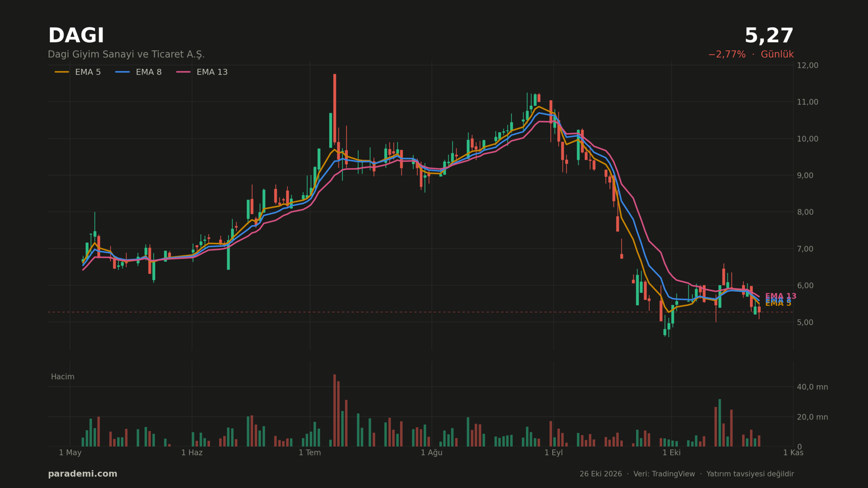Screen dimensions: 868x488
Task: Click the last price value 5,27
Action: [x=769, y=36]
